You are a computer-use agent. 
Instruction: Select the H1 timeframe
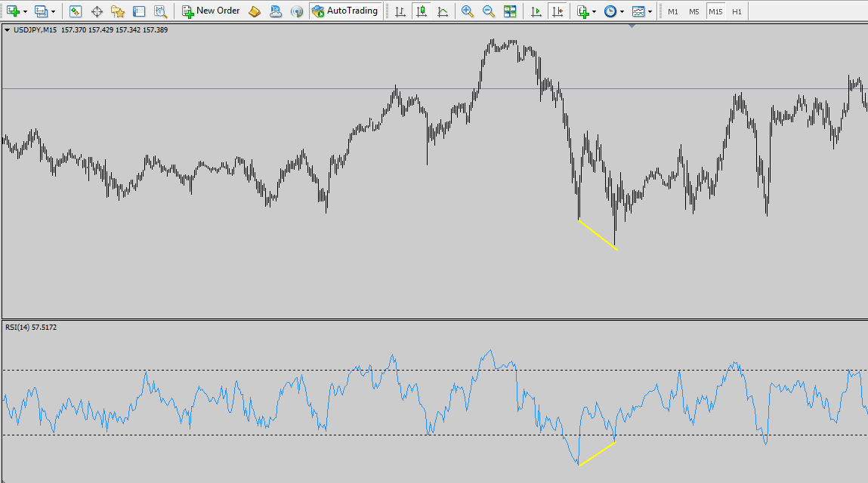coord(737,12)
